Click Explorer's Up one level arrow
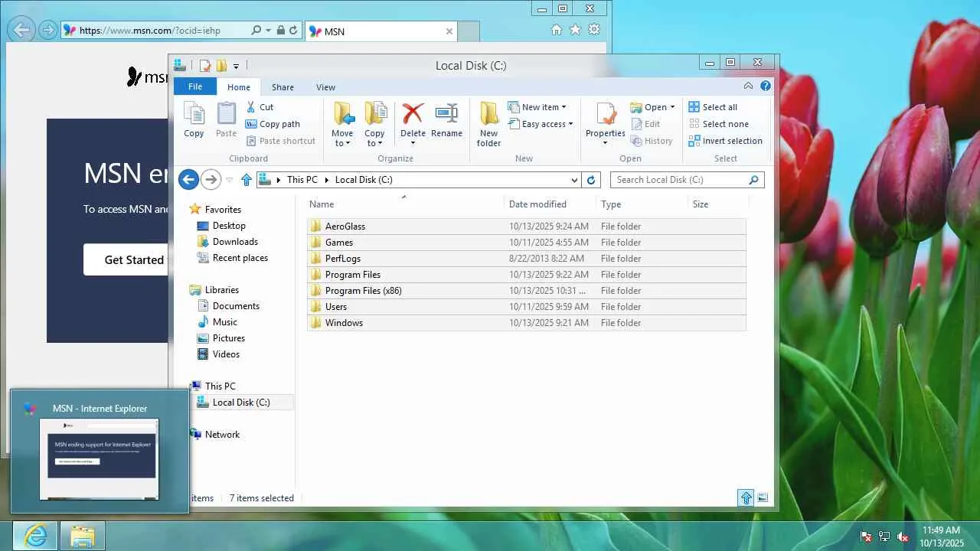Image resolution: width=980 pixels, height=551 pixels. [x=246, y=180]
